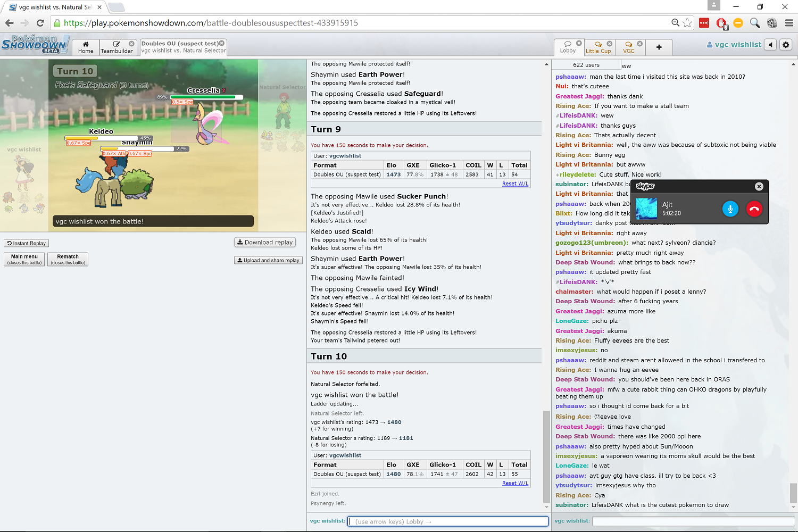Screen dimensions: 798x532
Task: Open the Showdown options gear
Action: point(786,45)
